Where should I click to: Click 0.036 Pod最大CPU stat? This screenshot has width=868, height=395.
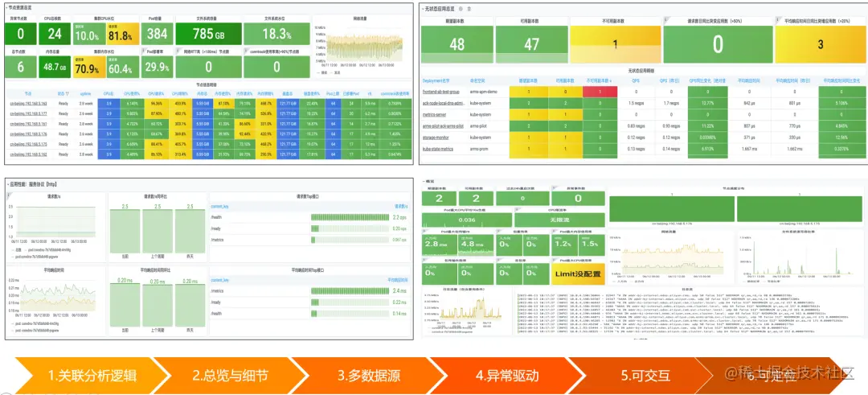(x=467, y=220)
